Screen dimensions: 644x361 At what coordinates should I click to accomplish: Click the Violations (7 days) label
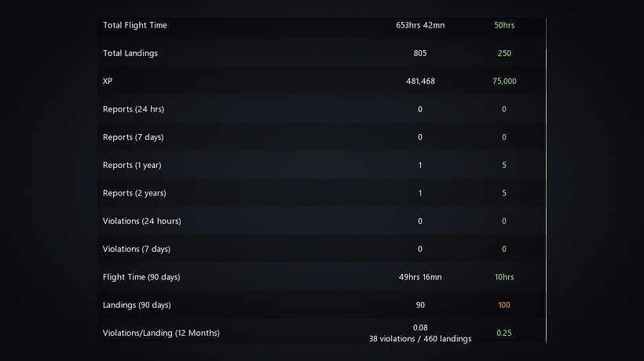pyautogui.click(x=137, y=250)
